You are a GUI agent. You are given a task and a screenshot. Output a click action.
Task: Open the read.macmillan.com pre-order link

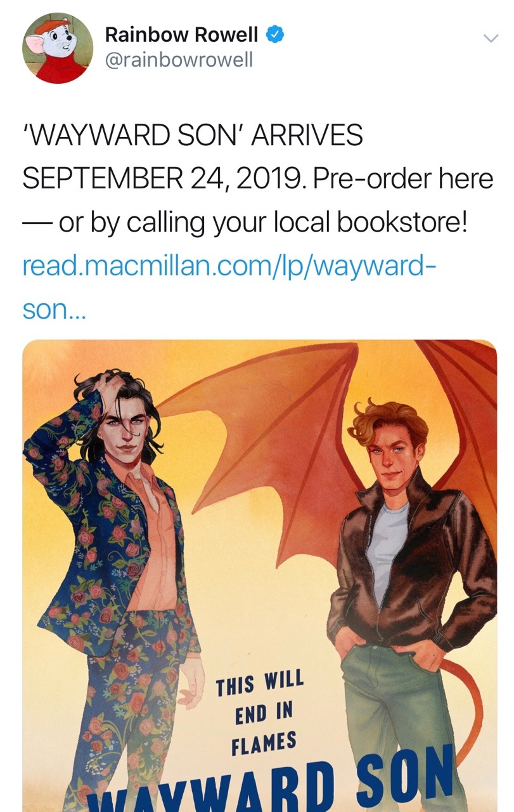coord(229,265)
